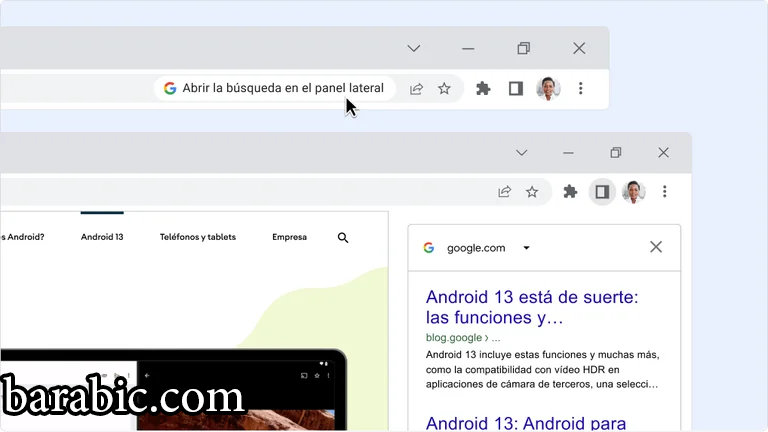Close the google.com side panel

point(656,247)
